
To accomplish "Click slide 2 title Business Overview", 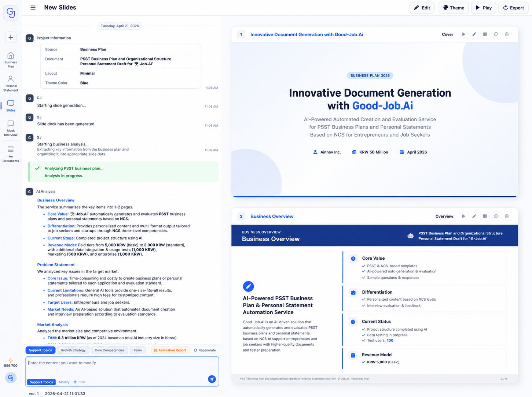I will pyautogui.click(x=272, y=216).
